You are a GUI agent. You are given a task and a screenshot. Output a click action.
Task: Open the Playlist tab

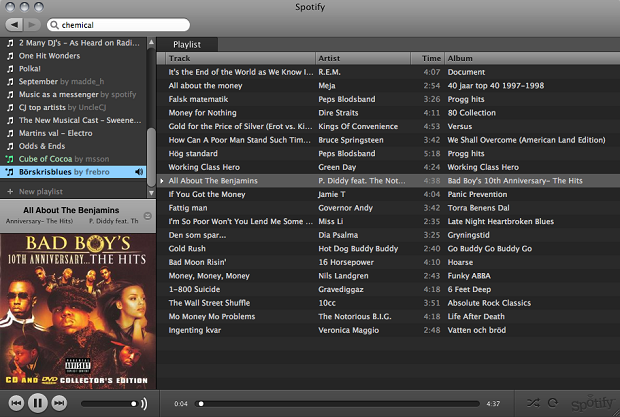click(x=187, y=45)
